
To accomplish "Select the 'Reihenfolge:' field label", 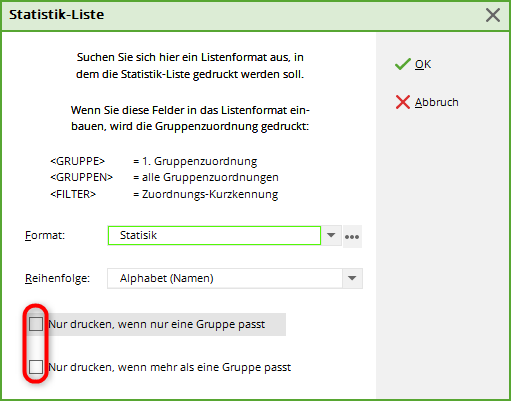I will point(57,278).
